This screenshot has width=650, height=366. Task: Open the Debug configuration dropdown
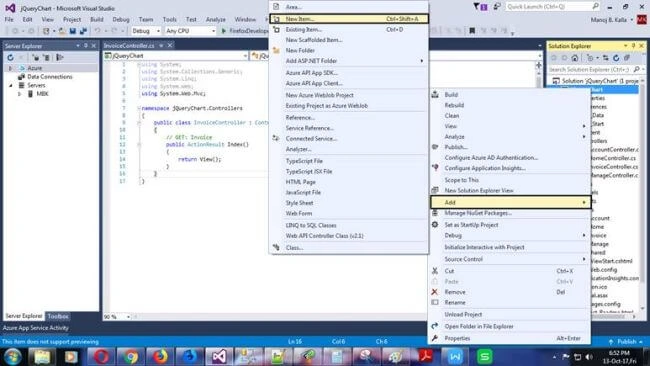146,31
